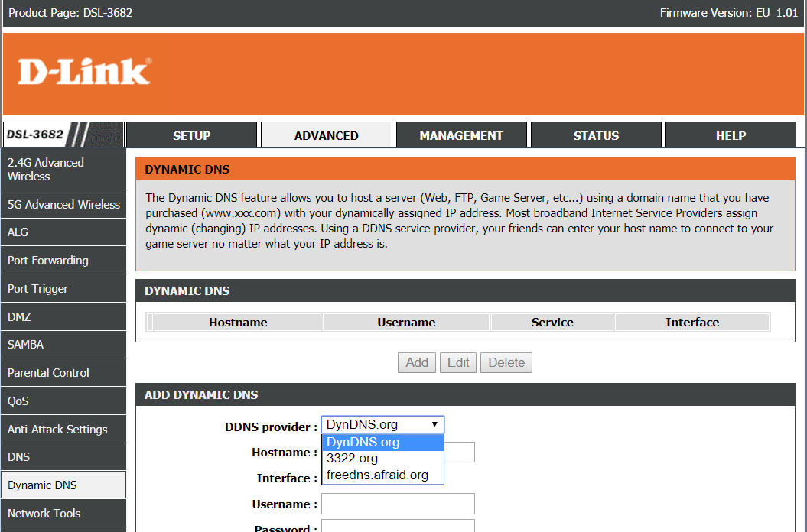Viewport: 807px width, 532px height.
Task: Focus the Password input field
Action: click(x=398, y=526)
